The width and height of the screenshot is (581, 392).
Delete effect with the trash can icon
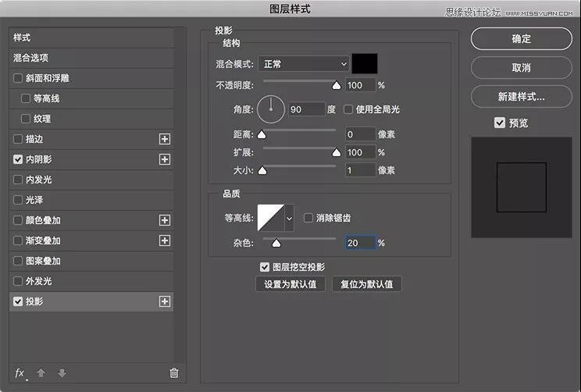coord(174,372)
